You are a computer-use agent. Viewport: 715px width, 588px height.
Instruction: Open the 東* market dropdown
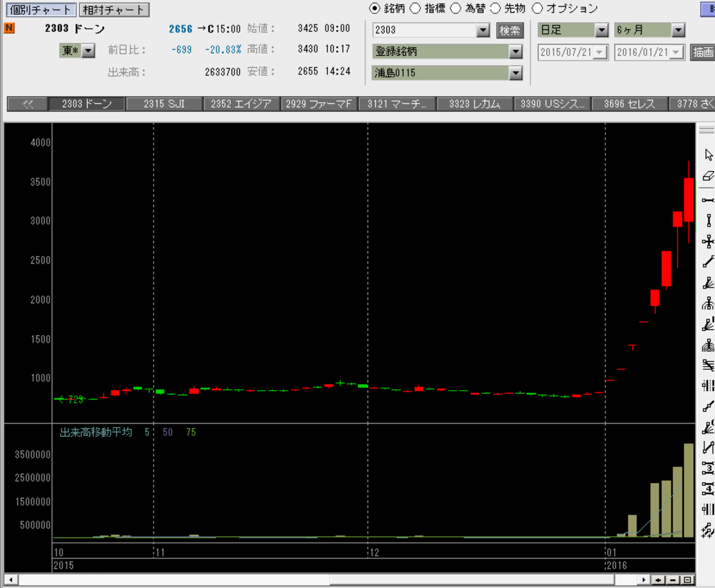pos(89,51)
